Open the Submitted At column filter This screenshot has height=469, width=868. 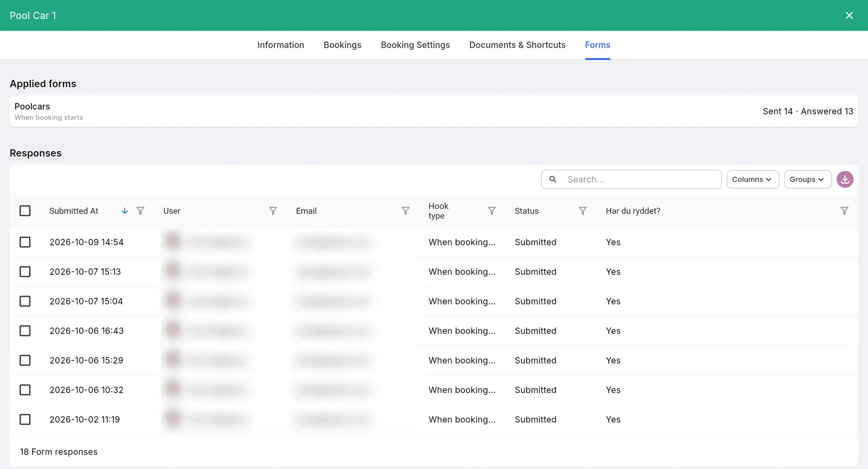pos(141,211)
